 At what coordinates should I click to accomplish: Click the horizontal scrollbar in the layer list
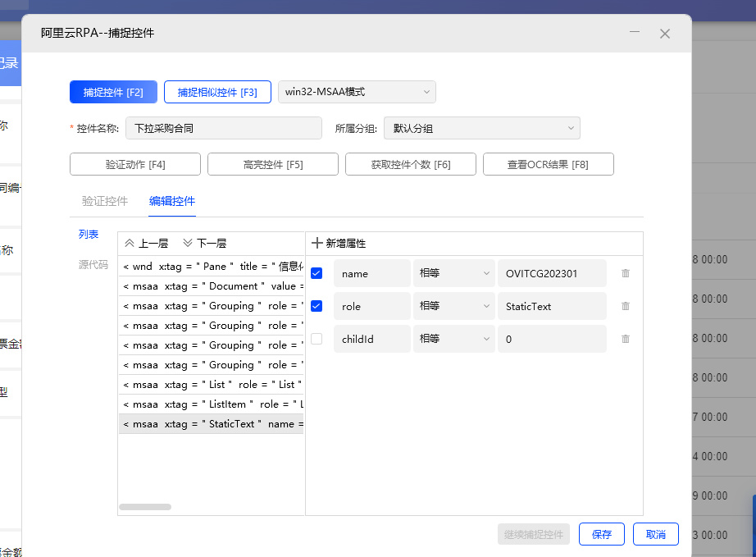(145, 507)
